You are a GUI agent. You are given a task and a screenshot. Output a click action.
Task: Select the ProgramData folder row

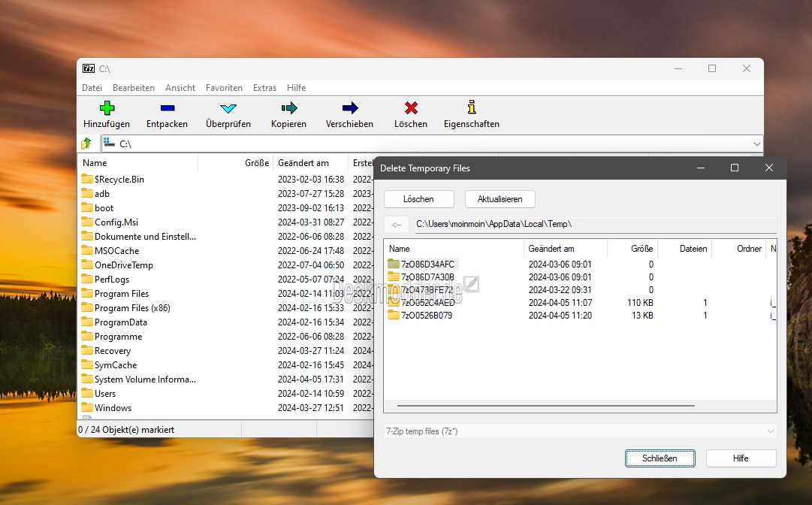pos(226,322)
